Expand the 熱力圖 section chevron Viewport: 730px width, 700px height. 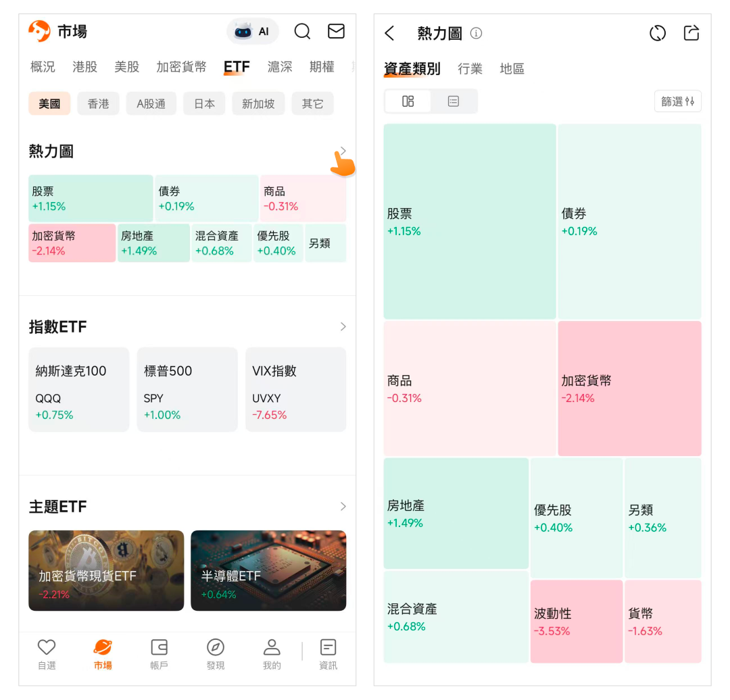click(343, 151)
